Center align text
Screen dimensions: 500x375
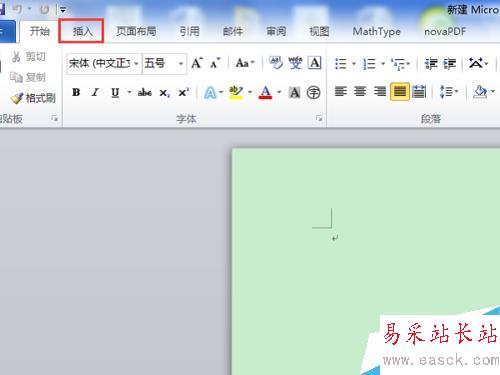360,91
